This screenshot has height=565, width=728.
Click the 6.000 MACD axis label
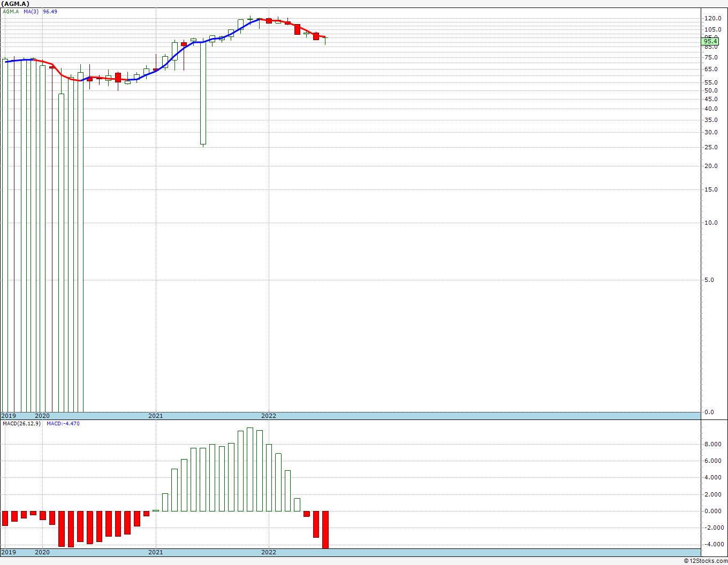coord(713,461)
